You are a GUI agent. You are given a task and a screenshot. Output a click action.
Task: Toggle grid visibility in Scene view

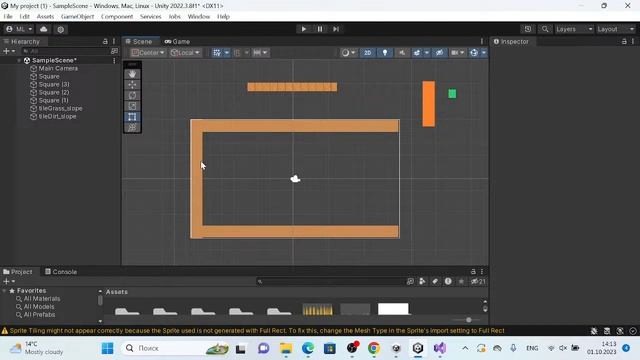217,53
